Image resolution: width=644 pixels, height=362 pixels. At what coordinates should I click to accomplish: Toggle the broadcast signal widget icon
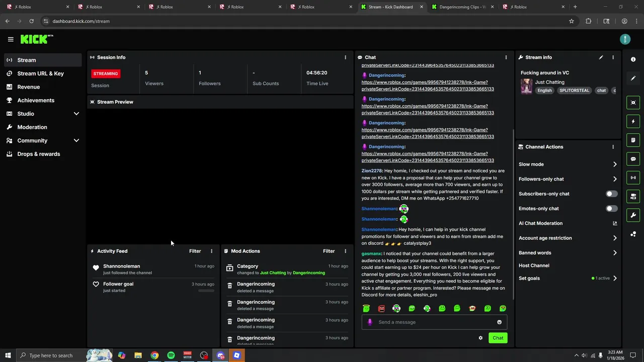pos(633,177)
